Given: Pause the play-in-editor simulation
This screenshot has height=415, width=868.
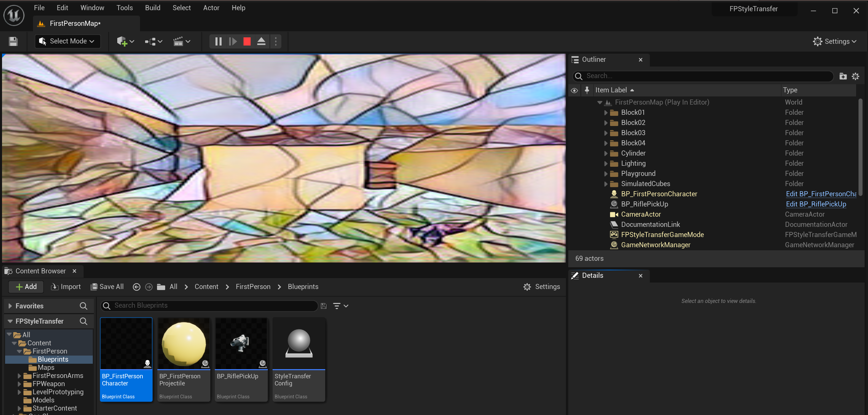Looking at the screenshot, I should 218,41.
